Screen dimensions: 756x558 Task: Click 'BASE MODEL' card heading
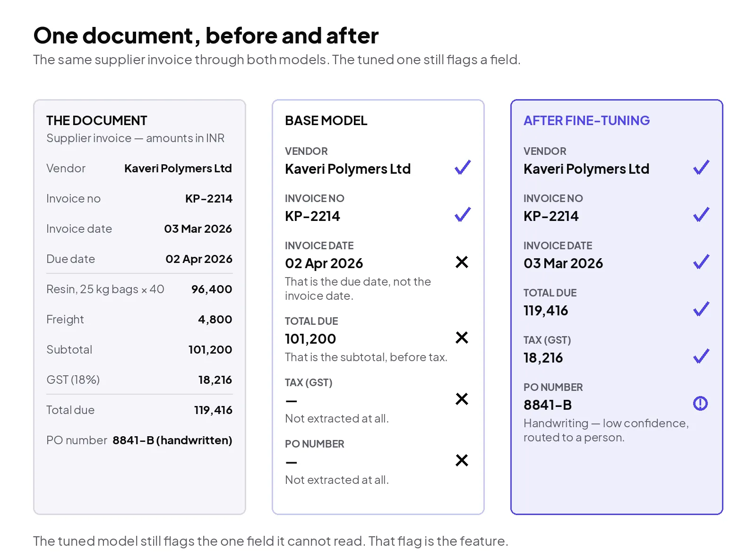point(326,121)
